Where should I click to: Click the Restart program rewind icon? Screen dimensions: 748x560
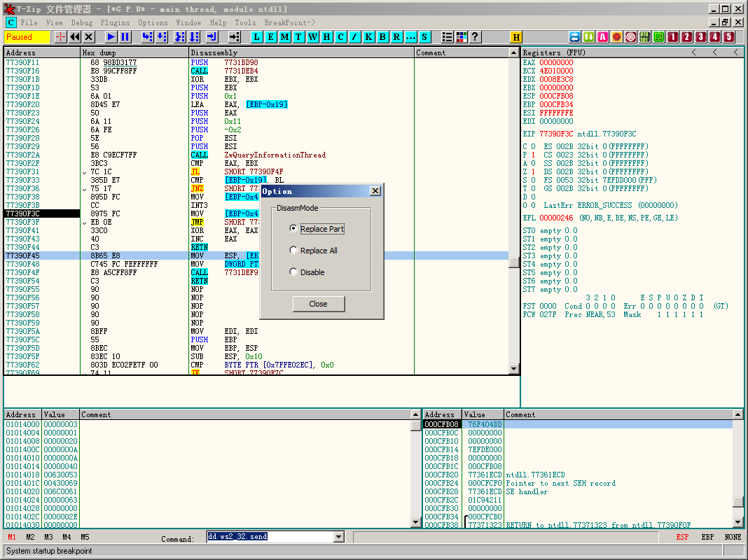75,37
